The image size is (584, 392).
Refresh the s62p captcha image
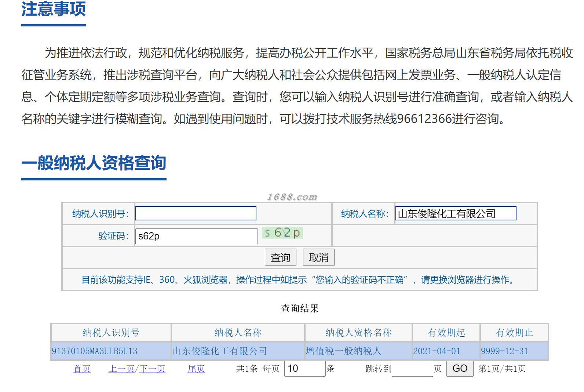(282, 233)
